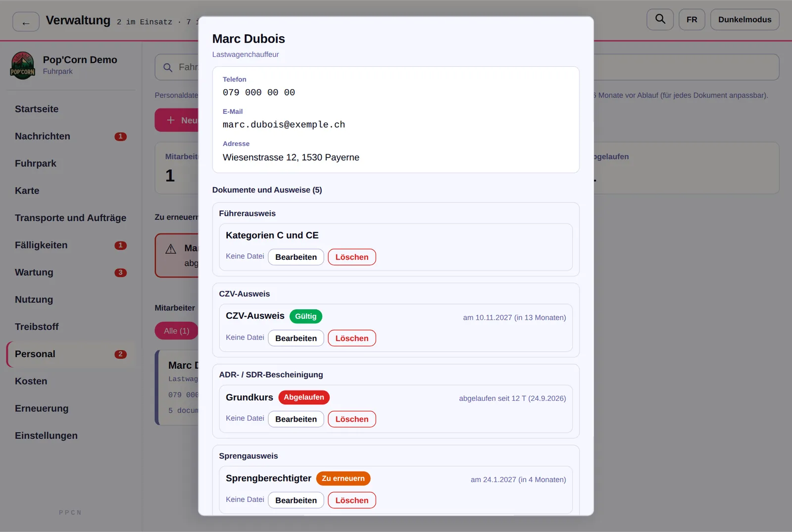The width and height of the screenshot is (792, 532).
Task: Click the Abgelaufen status badge
Action: [304, 397]
